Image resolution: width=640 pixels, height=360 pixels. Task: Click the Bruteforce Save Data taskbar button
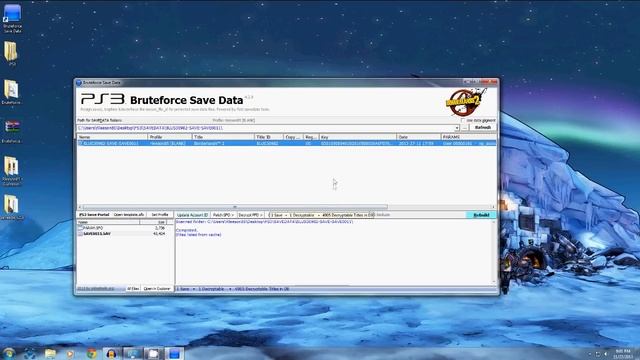174,353
